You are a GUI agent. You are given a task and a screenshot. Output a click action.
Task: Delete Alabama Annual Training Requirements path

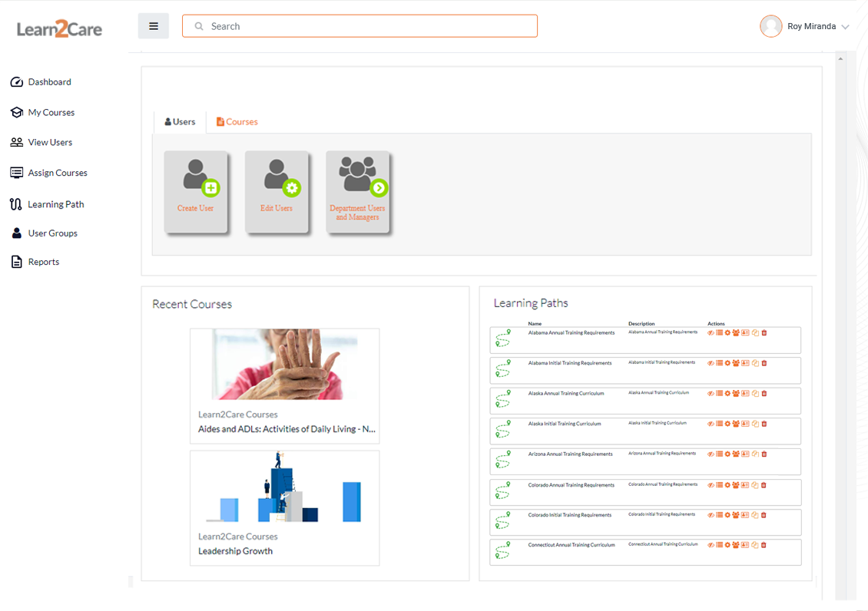point(764,333)
